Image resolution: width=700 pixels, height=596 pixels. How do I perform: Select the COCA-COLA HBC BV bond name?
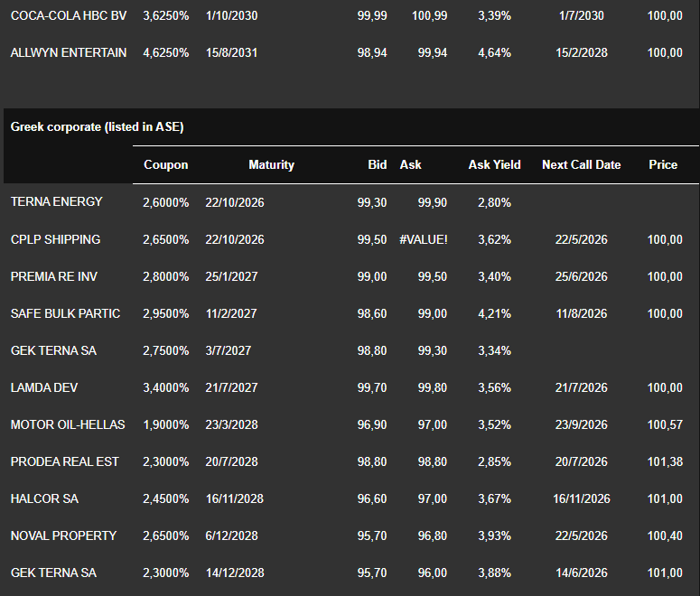68,15
